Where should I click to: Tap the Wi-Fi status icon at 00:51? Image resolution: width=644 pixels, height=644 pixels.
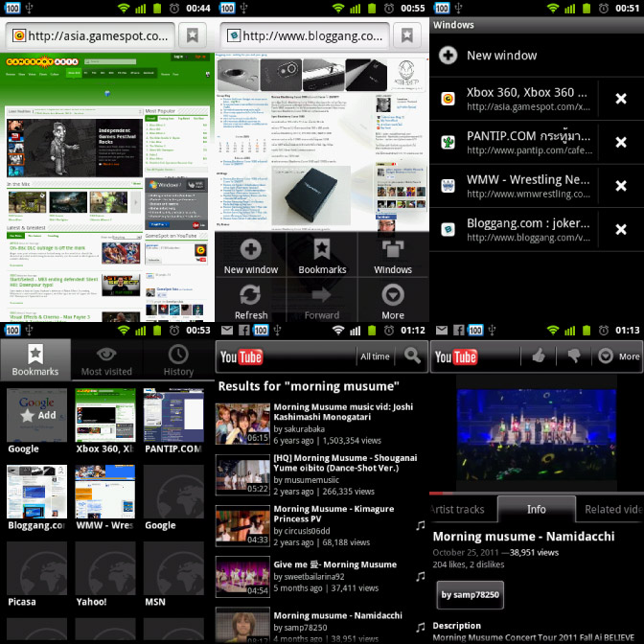click(x=553, y=8)
